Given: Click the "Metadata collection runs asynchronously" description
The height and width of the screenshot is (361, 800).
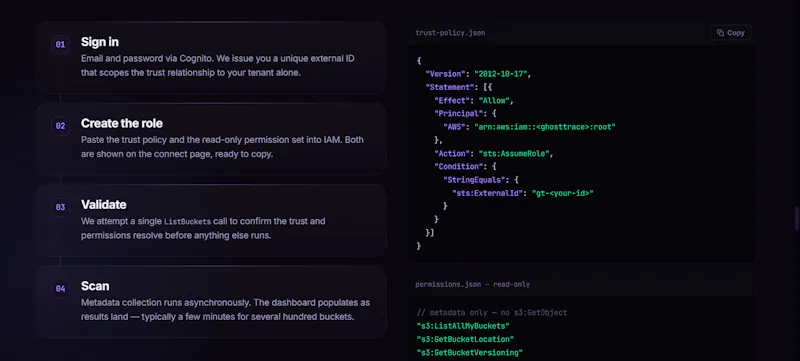Looking at the screenshot, I should (x=226, y=310).
